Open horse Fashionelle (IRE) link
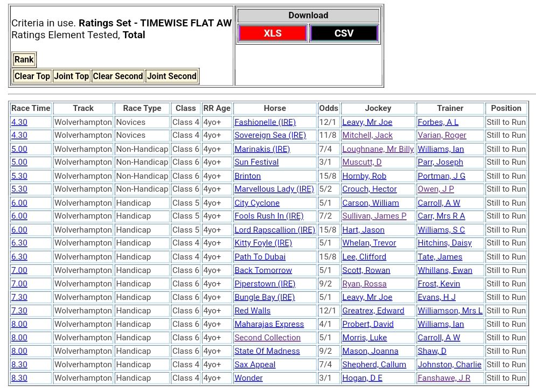 click(x=265, y=122)
